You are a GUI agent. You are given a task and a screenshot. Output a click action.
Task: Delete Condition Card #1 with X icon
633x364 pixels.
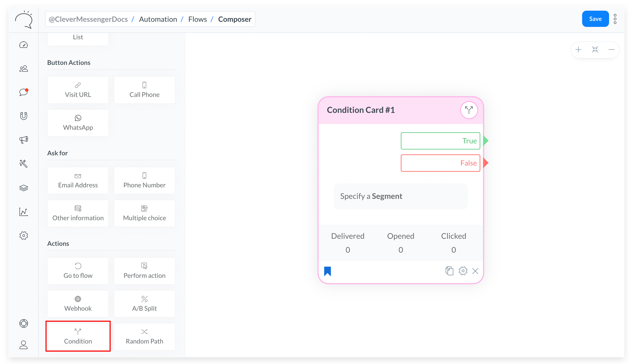pos(475,271)
